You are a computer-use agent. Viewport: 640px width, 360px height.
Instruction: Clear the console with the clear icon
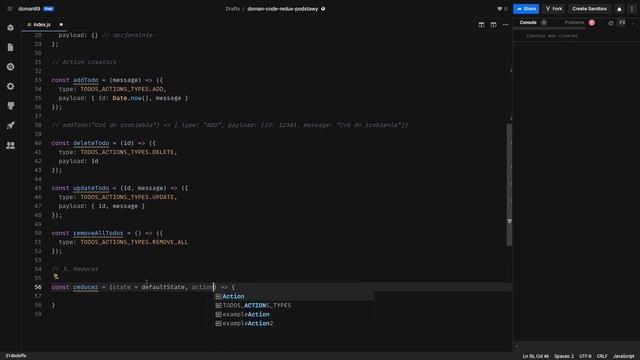click(611, 23)
